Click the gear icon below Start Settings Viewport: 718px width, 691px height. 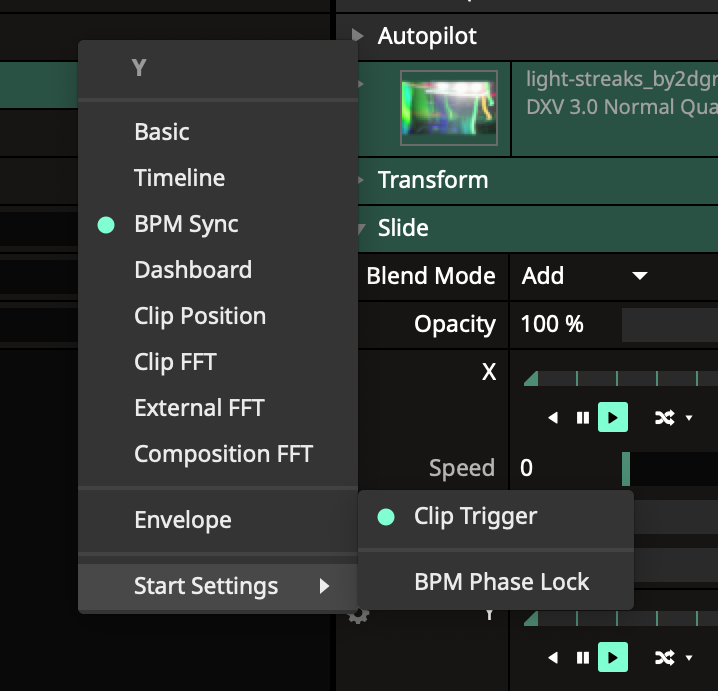point(357,616)
